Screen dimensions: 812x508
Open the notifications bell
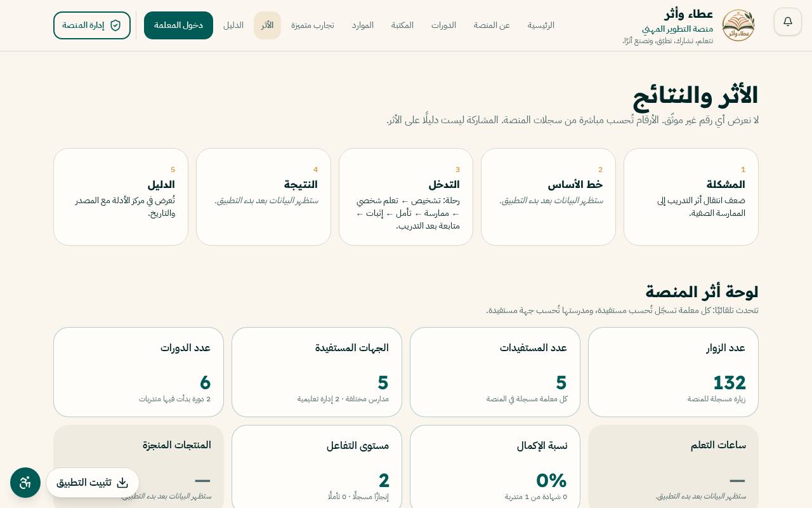pos(788,22)
